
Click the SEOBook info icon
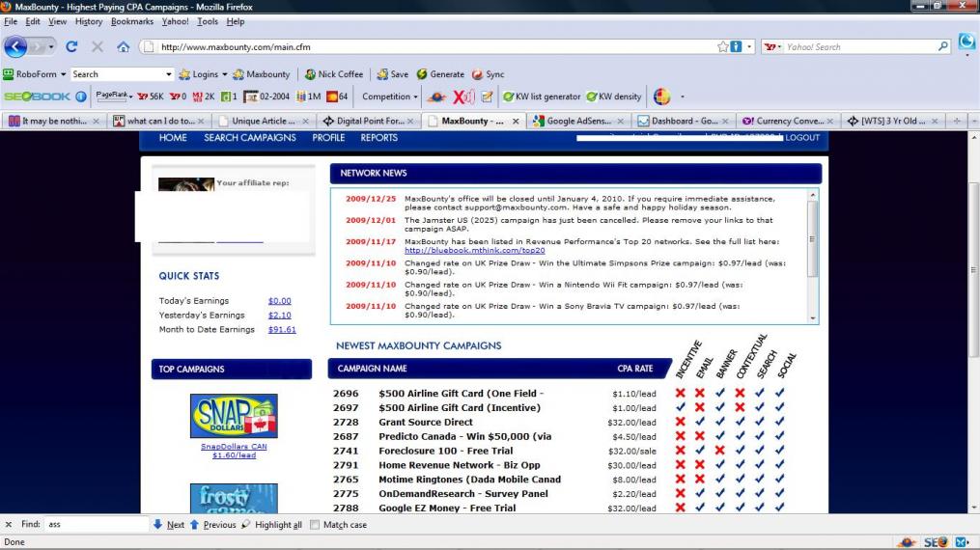[x=82, y=96]
